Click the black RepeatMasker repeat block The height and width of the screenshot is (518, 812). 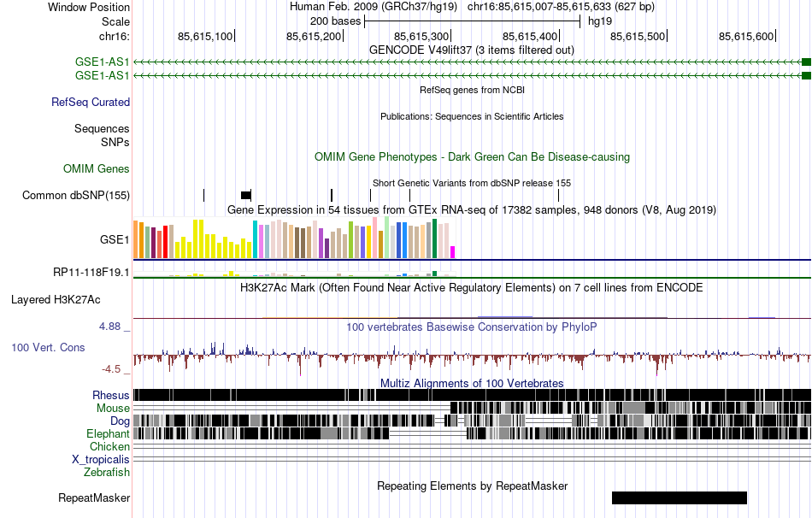pos(680,497)
